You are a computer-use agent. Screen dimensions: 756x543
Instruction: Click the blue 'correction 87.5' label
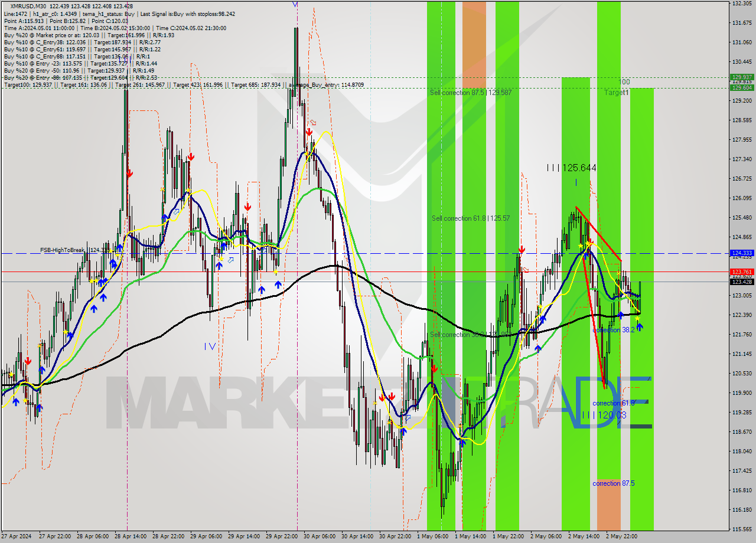pos(614,483)
